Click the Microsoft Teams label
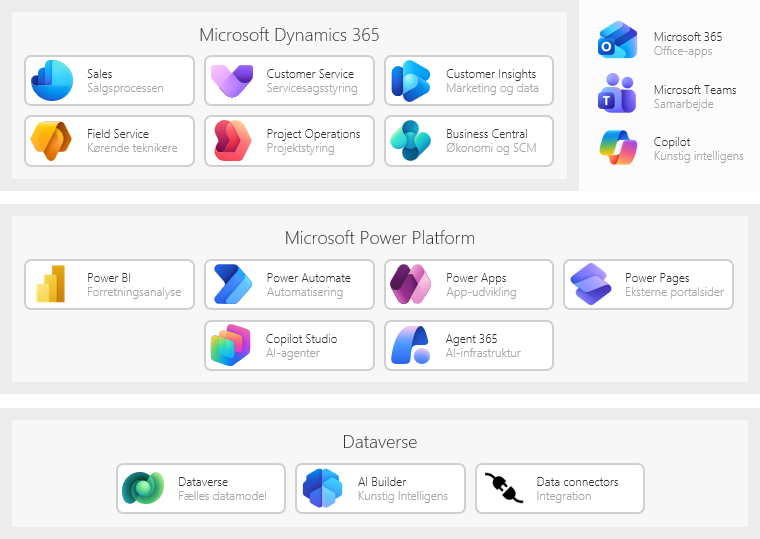This screenshot has height=539, width=760. pos(695,90)
